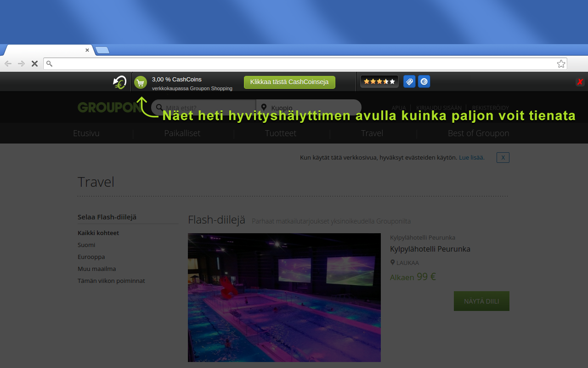
Task: Click the browser address bar
Action: (x=305, y=64)
